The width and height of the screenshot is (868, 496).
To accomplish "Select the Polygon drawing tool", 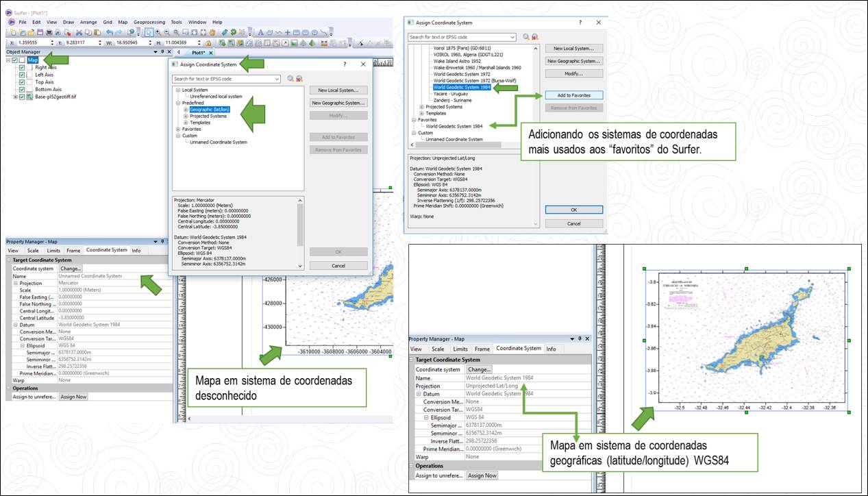I will click(x=270, y=32).
